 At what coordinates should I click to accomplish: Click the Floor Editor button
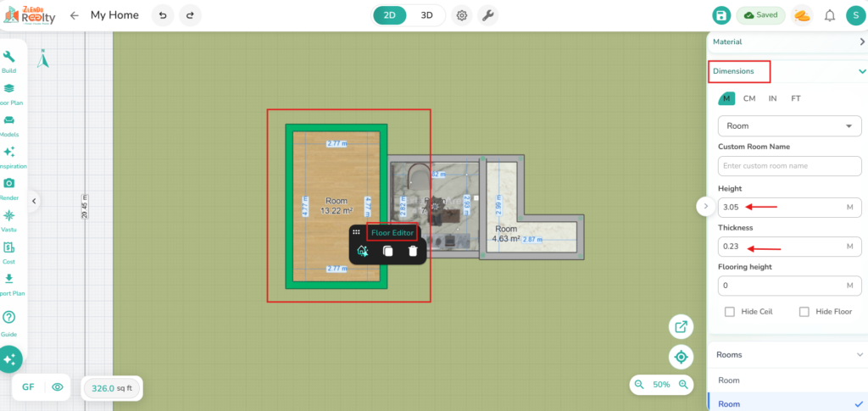click(392, 232)
